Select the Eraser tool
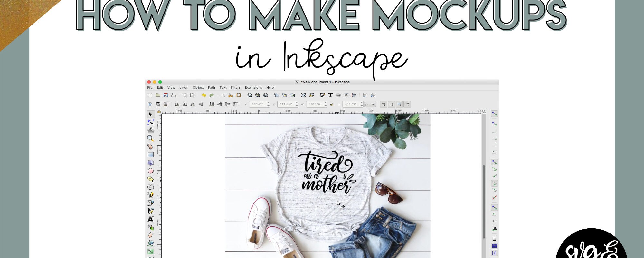 click(x=150, y=235)
